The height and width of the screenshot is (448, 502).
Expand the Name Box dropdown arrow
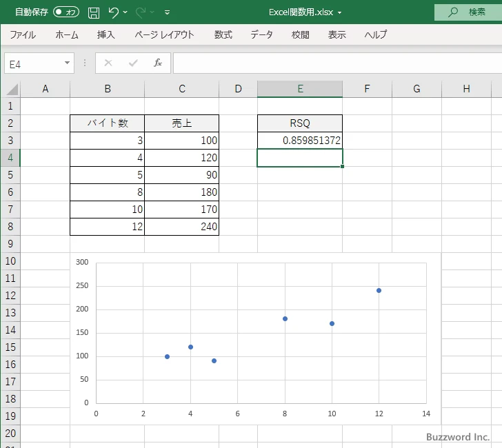(x=68, y=63)
